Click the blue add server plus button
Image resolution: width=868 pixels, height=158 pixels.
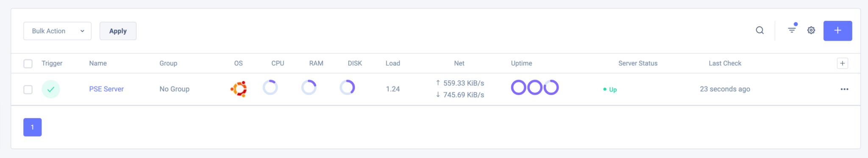(x=837, y=30)
